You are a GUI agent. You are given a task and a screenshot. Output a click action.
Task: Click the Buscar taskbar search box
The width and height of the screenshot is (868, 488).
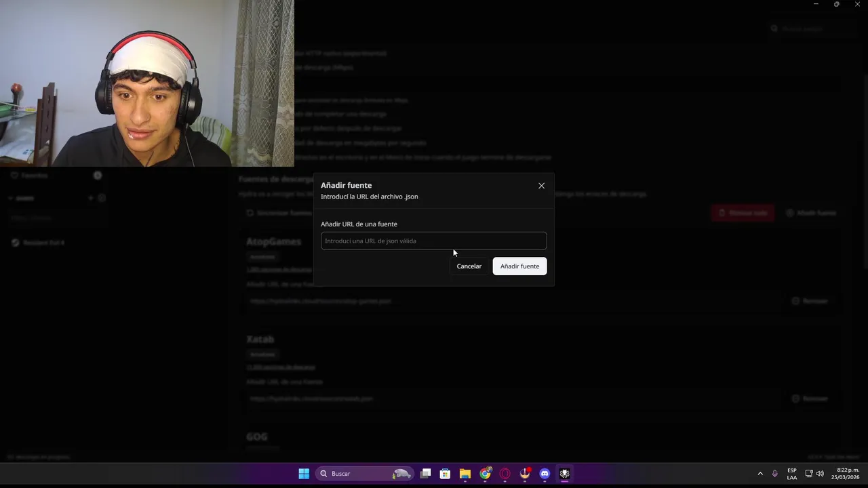[365, 474]
